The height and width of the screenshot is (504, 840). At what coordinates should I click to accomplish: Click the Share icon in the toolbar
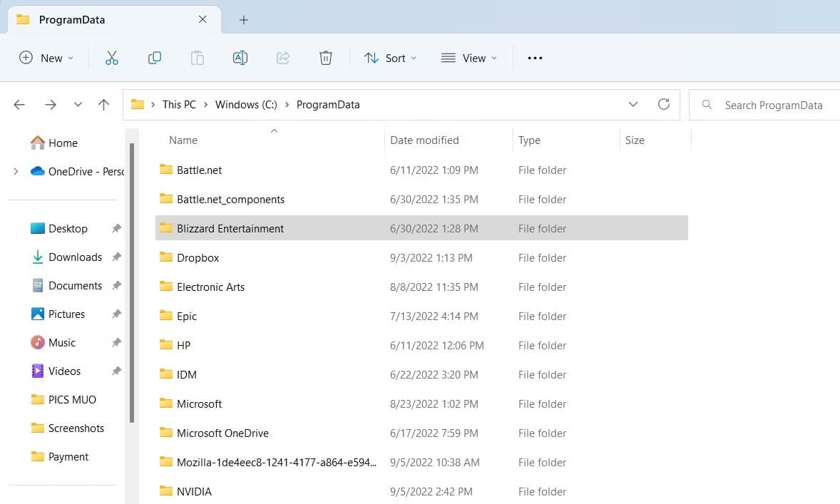tap(282, 58)
